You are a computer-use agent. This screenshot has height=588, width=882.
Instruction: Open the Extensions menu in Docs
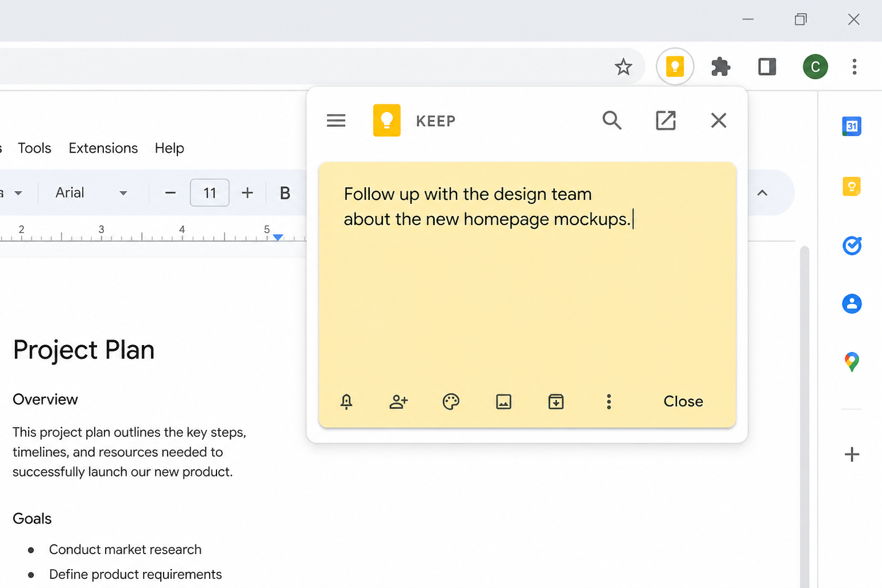pos(103,148)
